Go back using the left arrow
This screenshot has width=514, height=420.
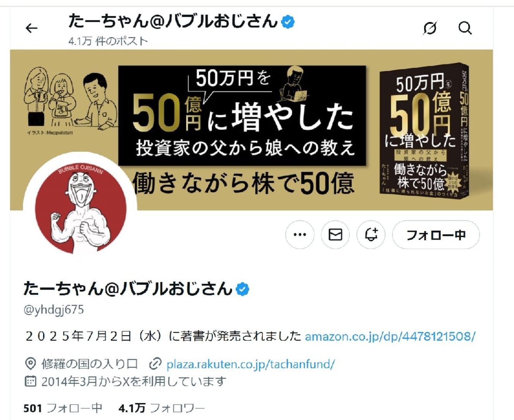pos(31,28)
